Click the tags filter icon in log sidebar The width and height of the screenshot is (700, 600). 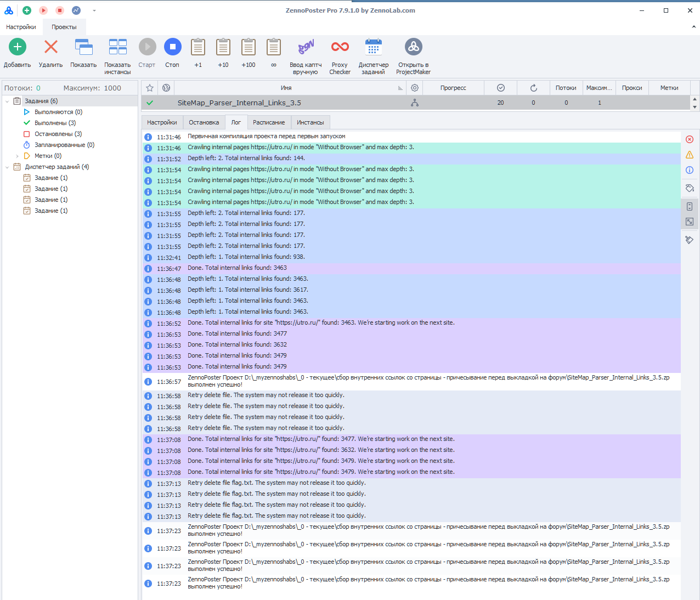click(x=690, y=188)
